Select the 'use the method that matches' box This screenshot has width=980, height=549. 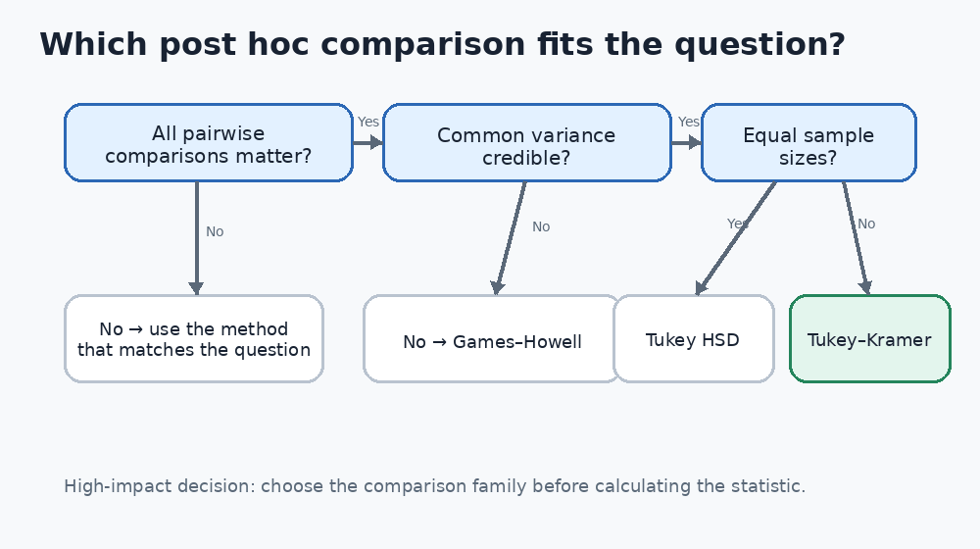[194, 338]
